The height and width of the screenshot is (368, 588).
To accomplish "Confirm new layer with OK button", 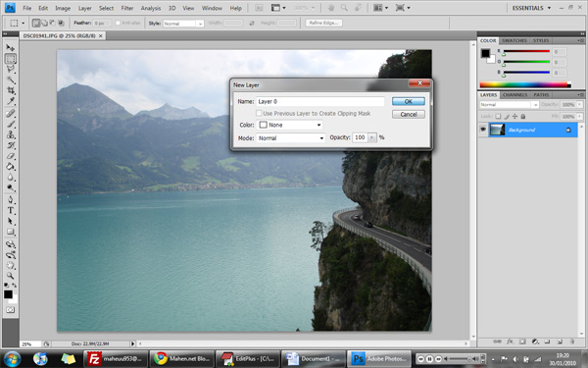I will [409, 101].
